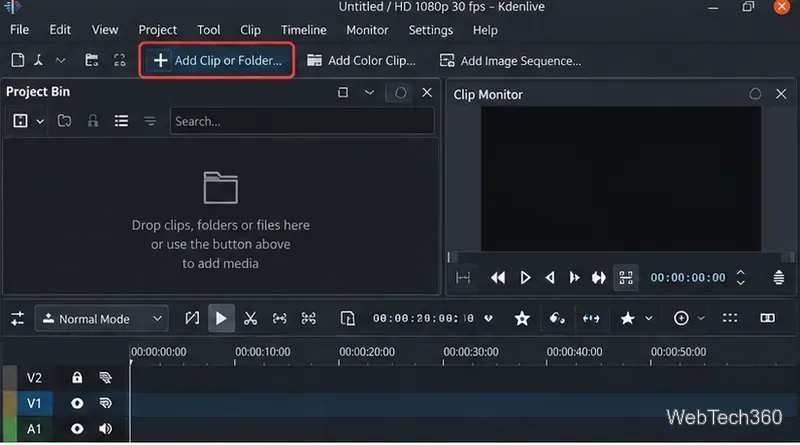Click Add Image Sequence button
The width and height of the screenshot is (800, 445).
click(510, 60)
